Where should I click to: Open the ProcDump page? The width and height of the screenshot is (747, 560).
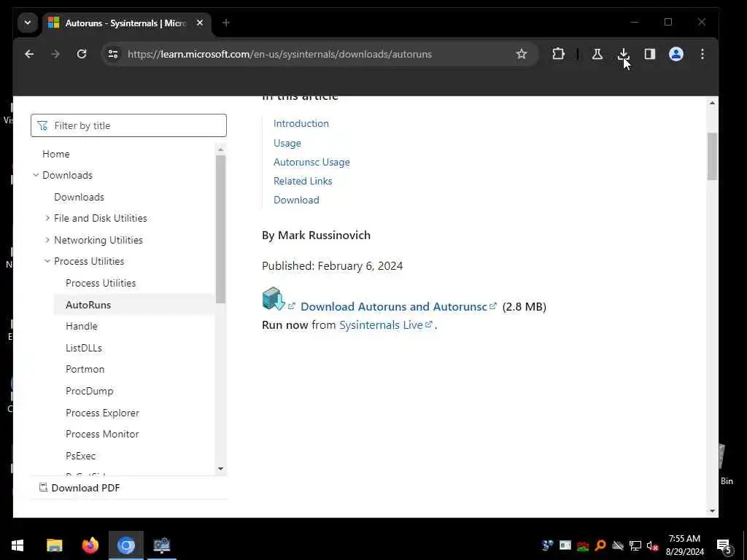click(90, 391)
